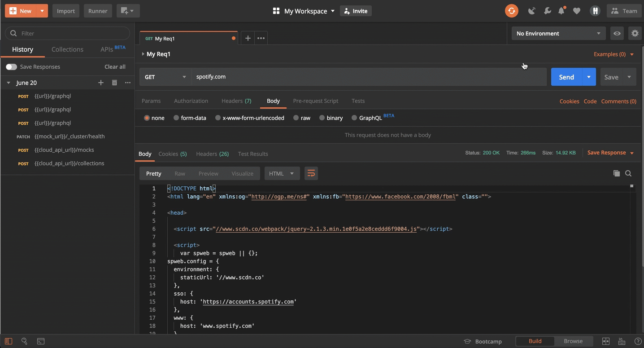The height and width of the screenshot is (348, 644).
Task: Select form-data body type
Action: 190,118
